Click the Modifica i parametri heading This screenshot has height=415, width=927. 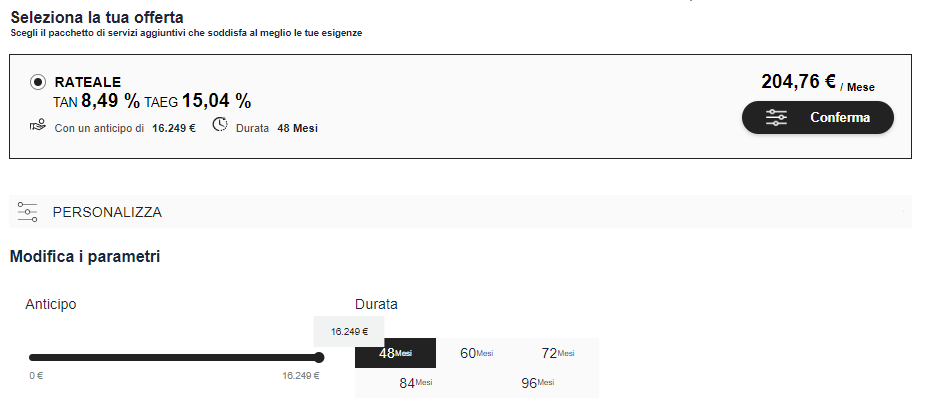tap(85, 257)
